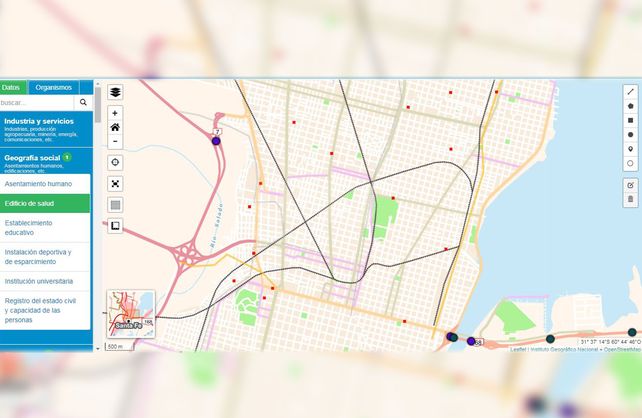Toggle Registro del estado civil layer
642x418 pixels.
click(45, 310)
